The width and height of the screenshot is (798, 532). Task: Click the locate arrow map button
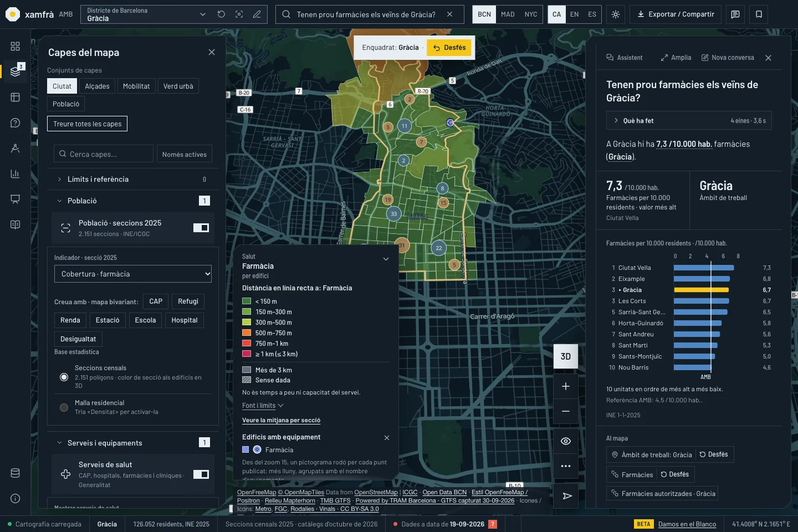pyautogui.click(x=567, y=496)
